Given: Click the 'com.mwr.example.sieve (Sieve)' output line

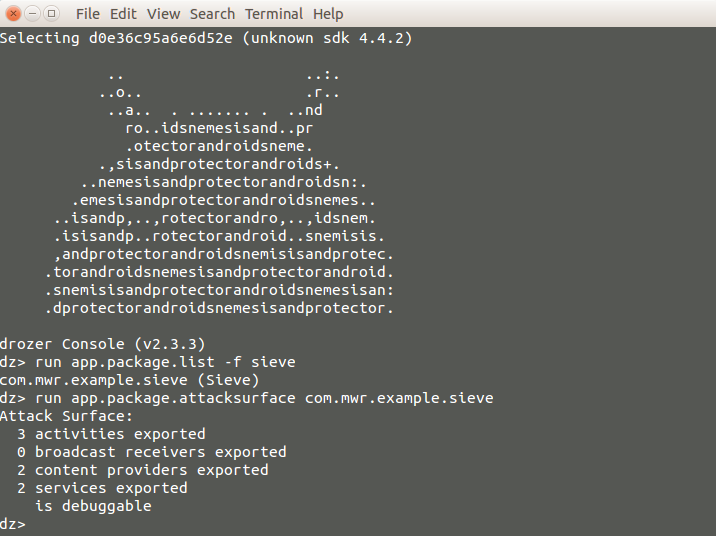Looking at the screenshot, I should tap(130, 380).
